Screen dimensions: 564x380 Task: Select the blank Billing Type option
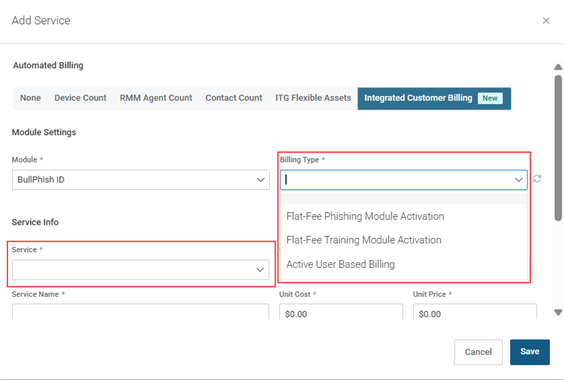(x=404, y=198)
